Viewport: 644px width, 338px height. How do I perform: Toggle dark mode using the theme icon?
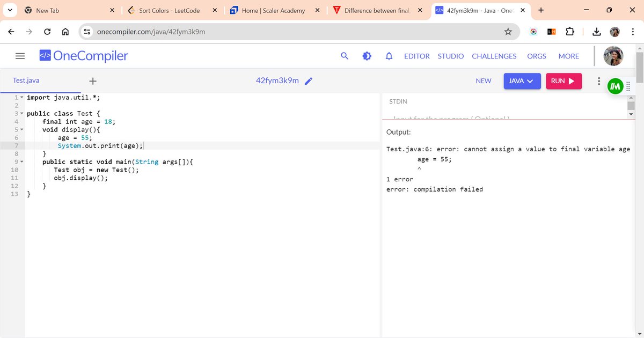[x=367, y=56]
